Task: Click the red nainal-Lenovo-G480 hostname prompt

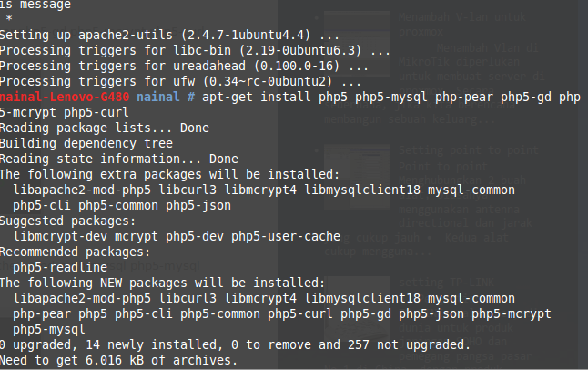Action: point(55,96)
